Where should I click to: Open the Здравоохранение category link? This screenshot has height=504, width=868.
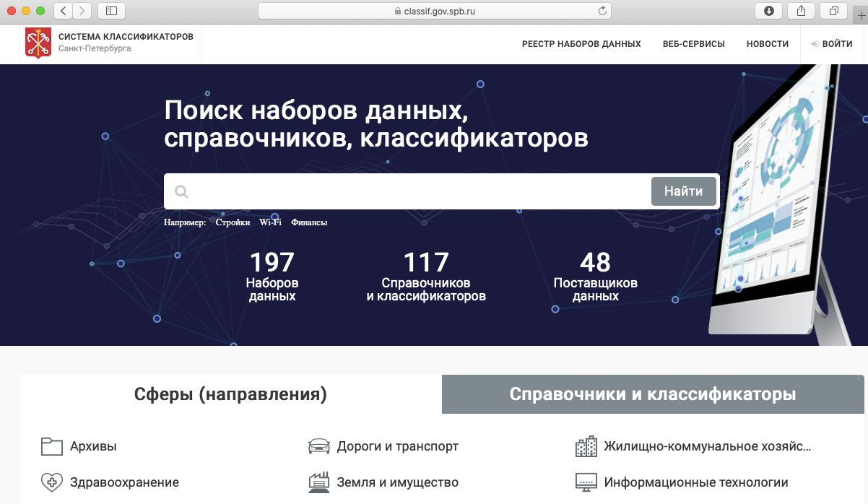pos(124,482)
